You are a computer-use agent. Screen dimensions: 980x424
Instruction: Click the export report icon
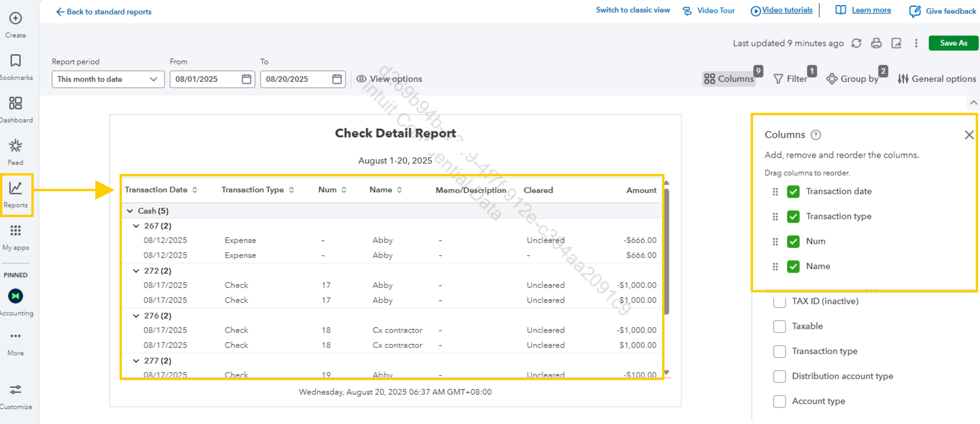pos(896,43)
